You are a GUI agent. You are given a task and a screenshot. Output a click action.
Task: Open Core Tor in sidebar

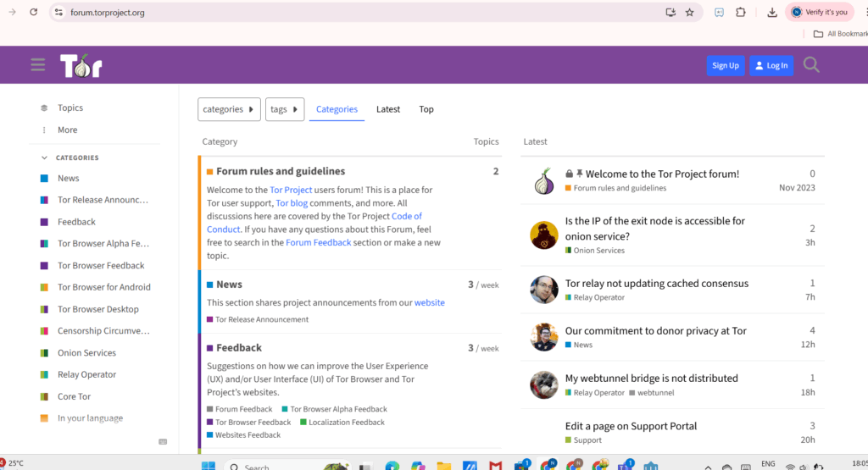75,396
